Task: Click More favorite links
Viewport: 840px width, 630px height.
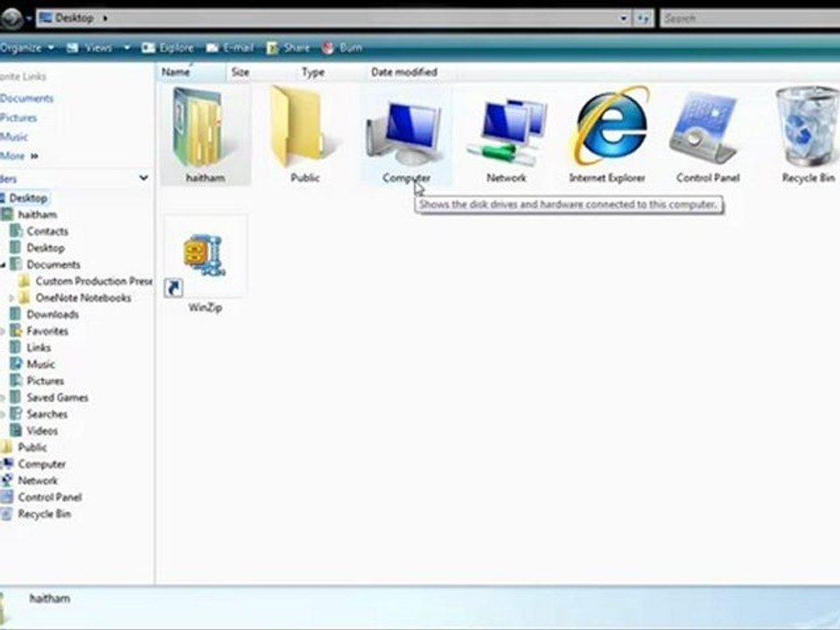Action: tap(18, 156)
